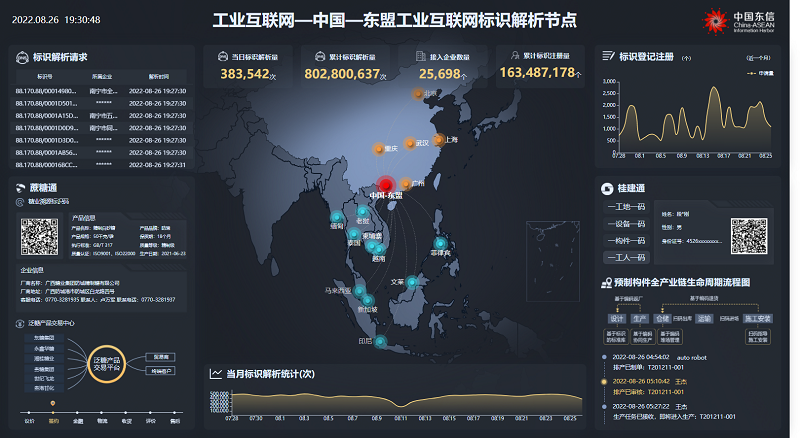Click the 当月标识解析统计 chart icon
The width and height of the screenshot is (800, 438).
(x=216, y=374)
